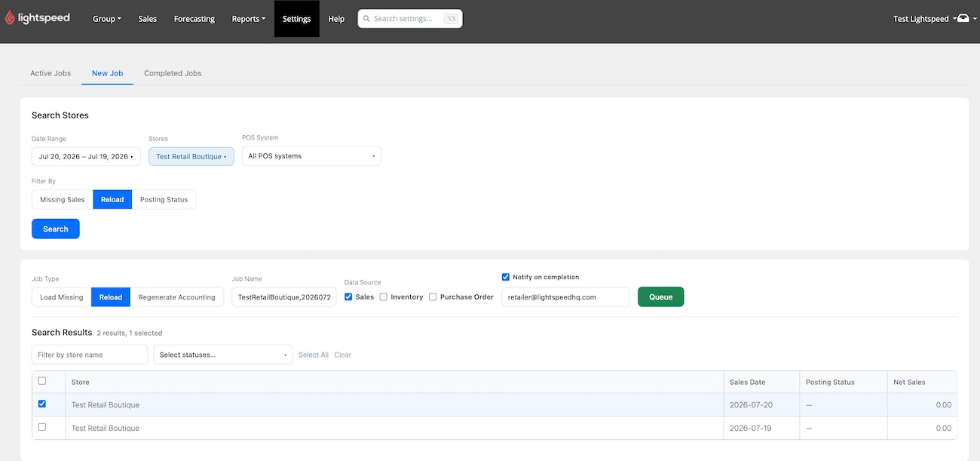Check the 2026-07-19 row checkbox
This screenshot has width=980, height=461.
click(42, 427)
